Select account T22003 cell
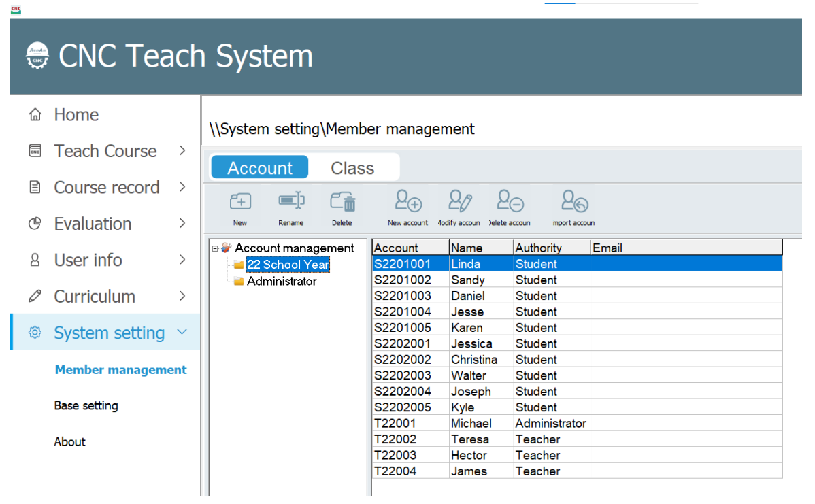Image resolution: width=815 pixels, height=504 pixels. (x=411, y=455)
